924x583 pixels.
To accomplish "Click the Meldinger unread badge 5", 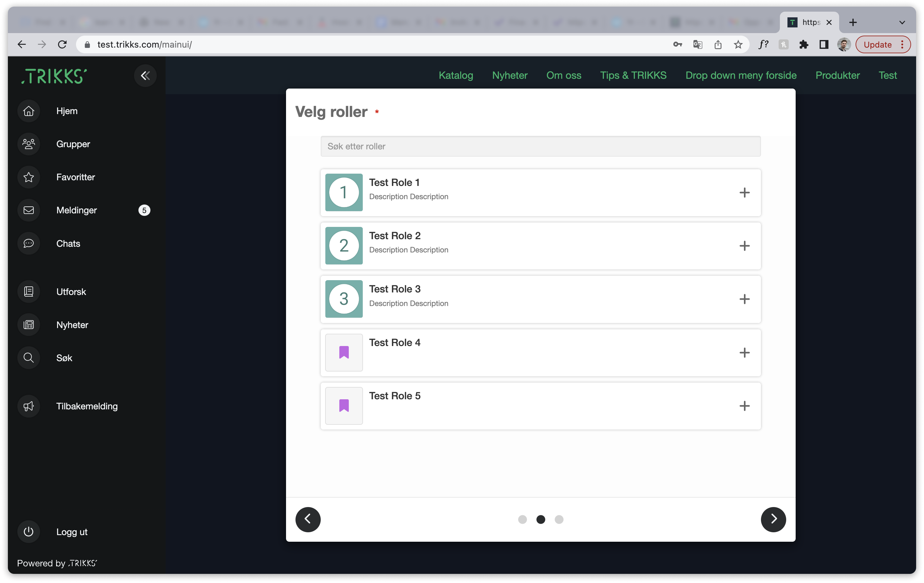I will point(144,210).
